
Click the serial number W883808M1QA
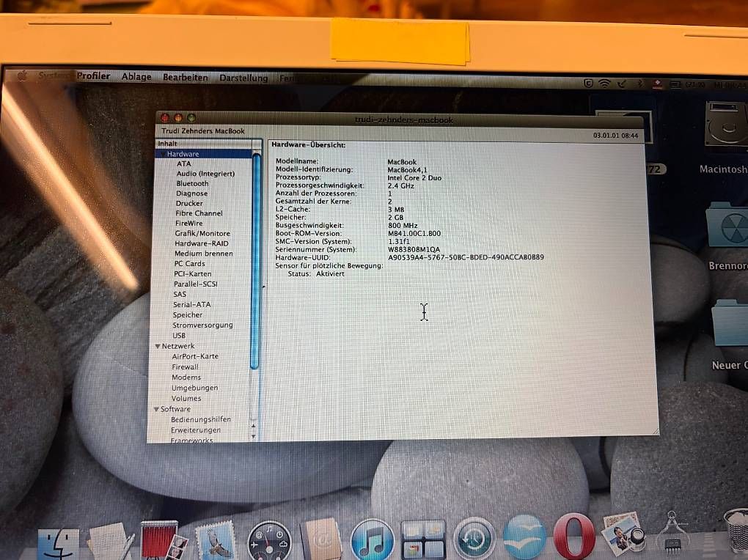coord(414,249)
